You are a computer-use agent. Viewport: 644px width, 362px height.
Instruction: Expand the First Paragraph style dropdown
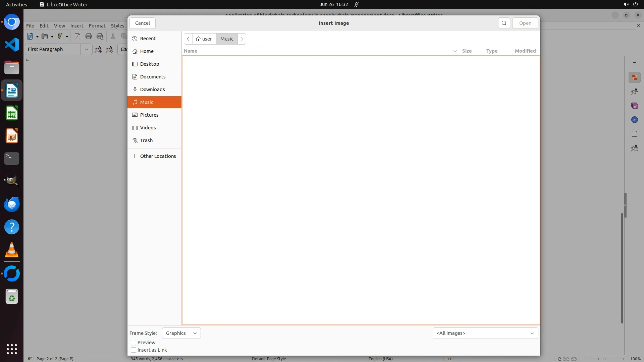click(x=86, y=49)
